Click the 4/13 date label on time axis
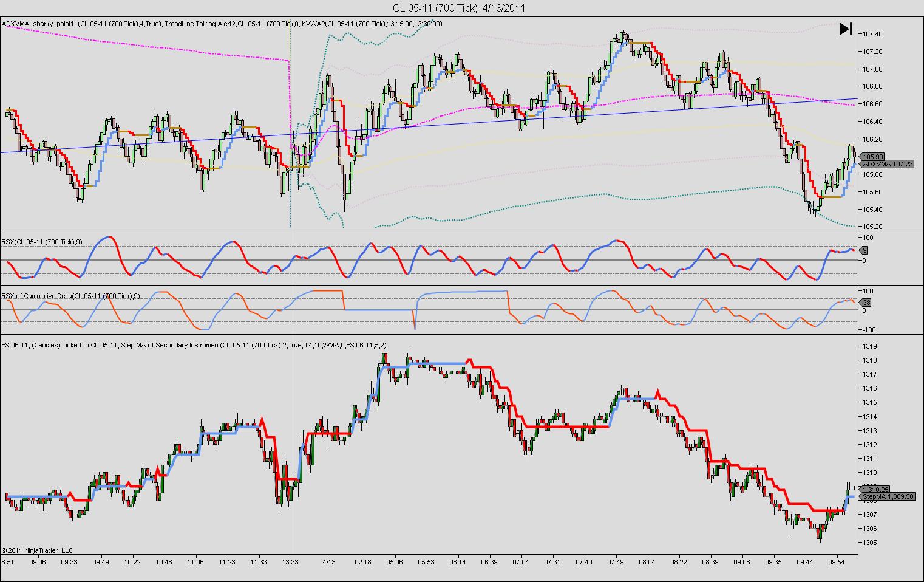Image resolution: width=924 pixels, height=582 pixels. 329,562
